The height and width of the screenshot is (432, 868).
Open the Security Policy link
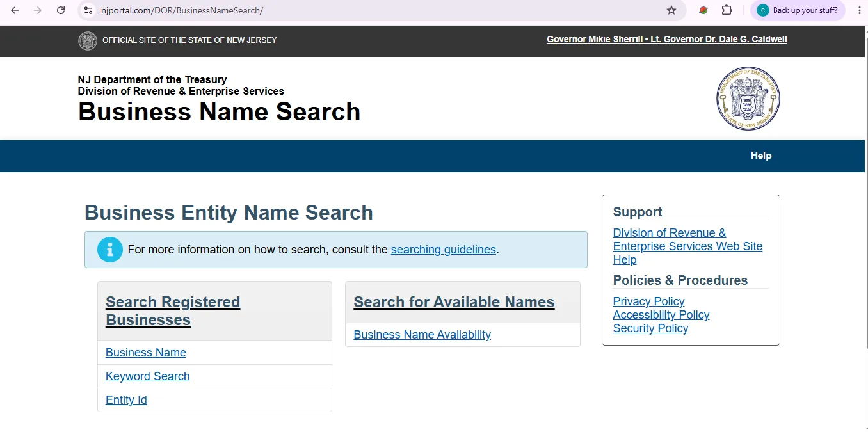[650, 328]
